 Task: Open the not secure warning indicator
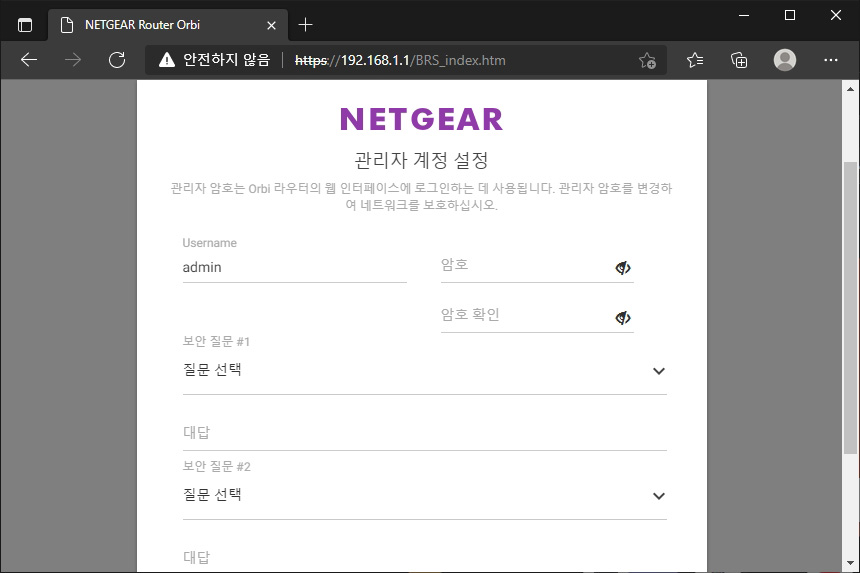click(x=214, y=60)
